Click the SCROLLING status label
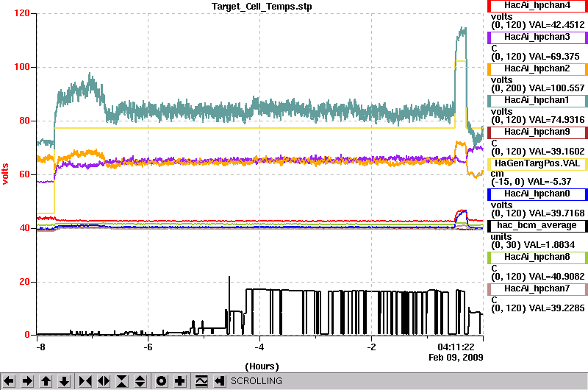 (x=257, y=381)
